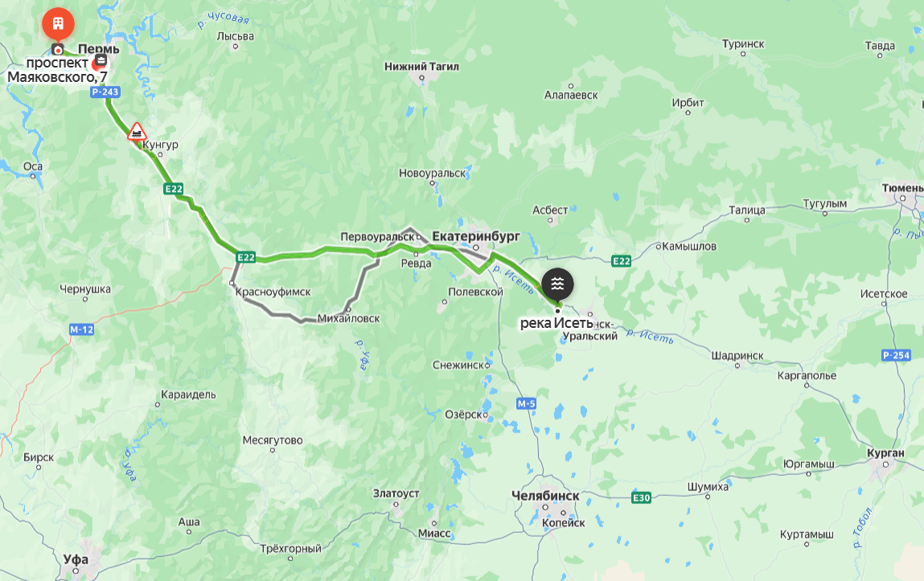
Task: Click the M-12 highway shield
Action: [x=81, y=329]
